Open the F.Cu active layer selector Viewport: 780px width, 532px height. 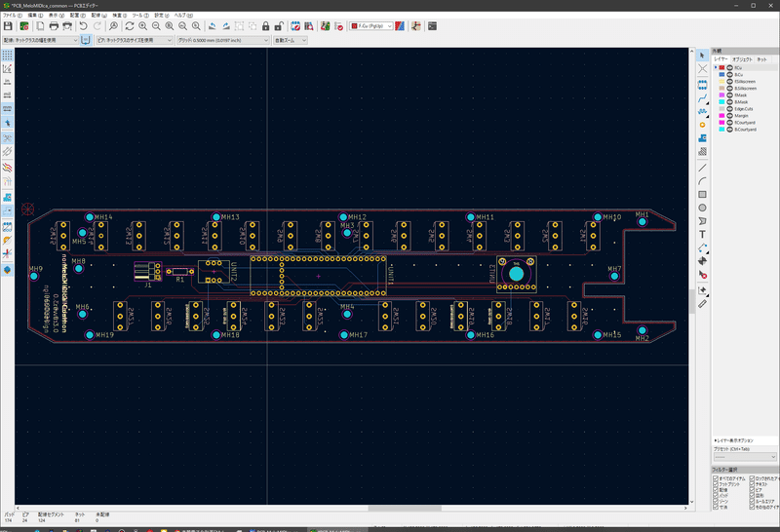pyautogui.click(x=371, y=26)
